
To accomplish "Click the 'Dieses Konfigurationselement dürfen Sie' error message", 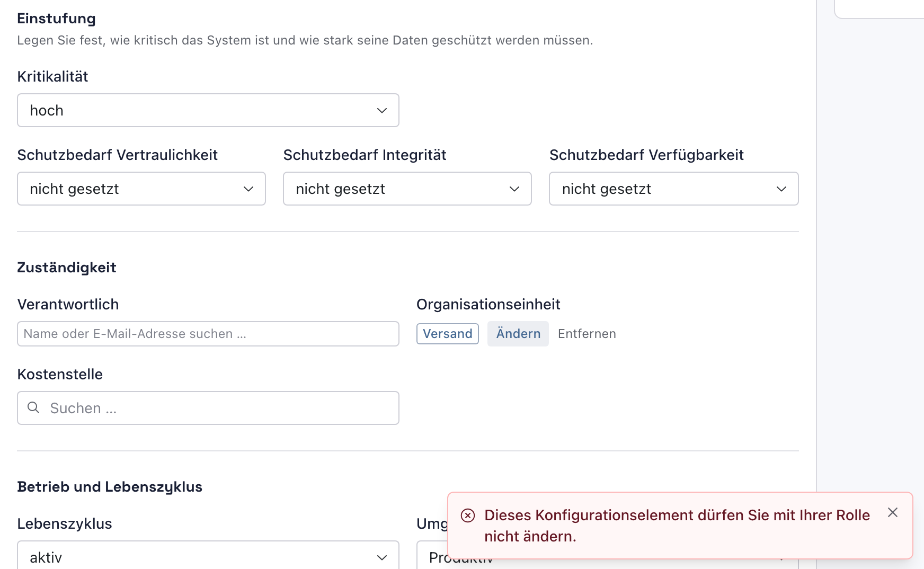I will point(677,526).
